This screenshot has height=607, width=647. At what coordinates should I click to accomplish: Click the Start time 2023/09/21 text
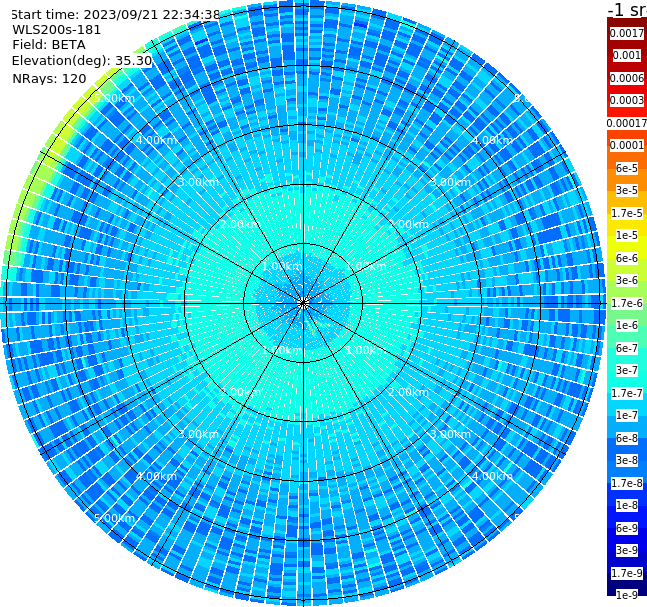point(115,15)
